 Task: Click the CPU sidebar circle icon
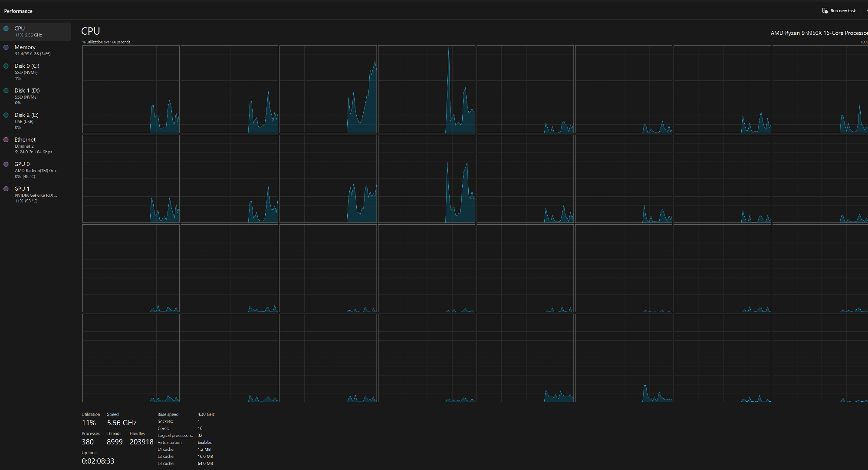point(6,29)
